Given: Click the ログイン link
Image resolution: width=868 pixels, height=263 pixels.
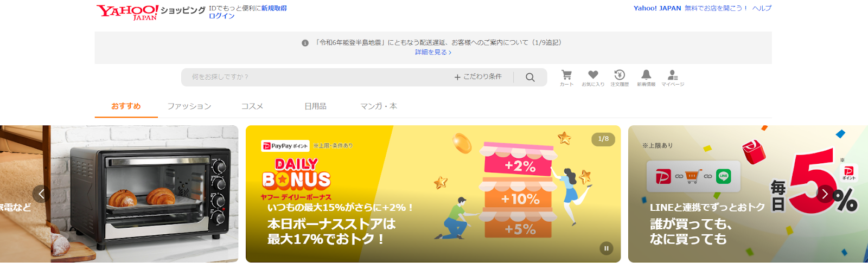Looking at the screenshot, I should [x=222, y=16].
